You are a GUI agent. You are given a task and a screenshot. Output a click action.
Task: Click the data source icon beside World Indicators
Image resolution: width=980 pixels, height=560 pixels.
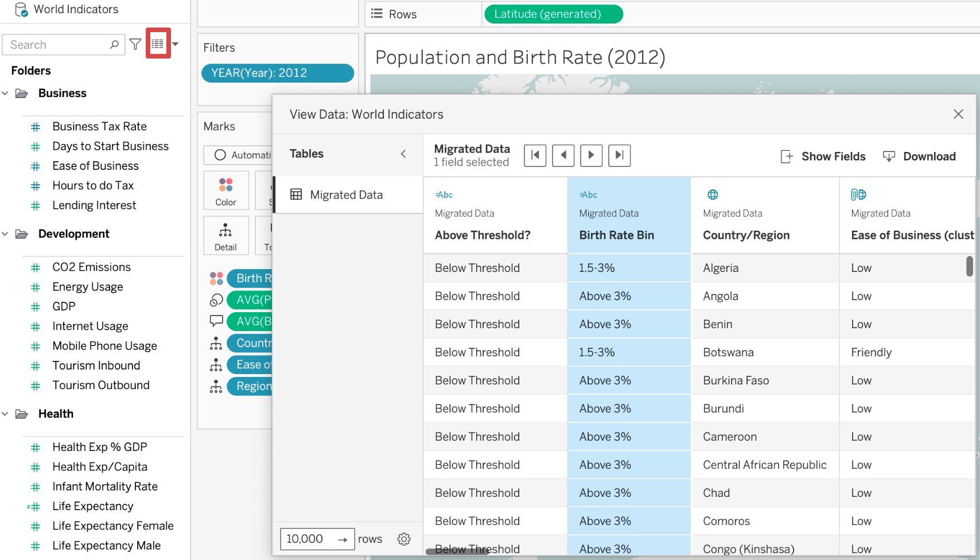click(x=21, y=9)
